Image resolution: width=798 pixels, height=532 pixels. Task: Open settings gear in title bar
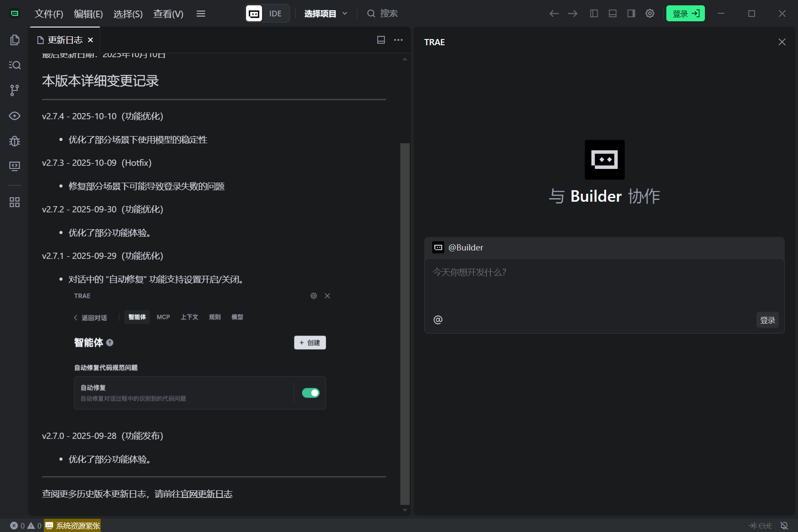click(650, 14)
